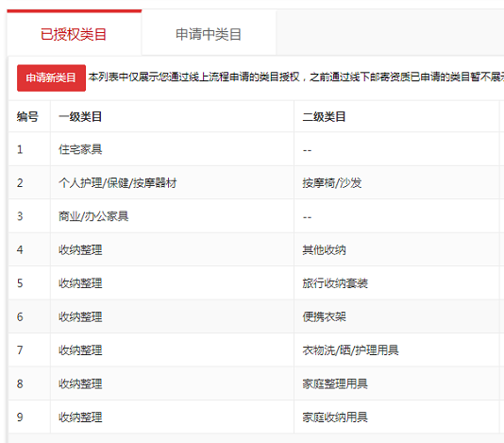Click 衣物洗/晒/护理用具 in row 7
This screenshot has width=504, height=443.
click(350, 350)
